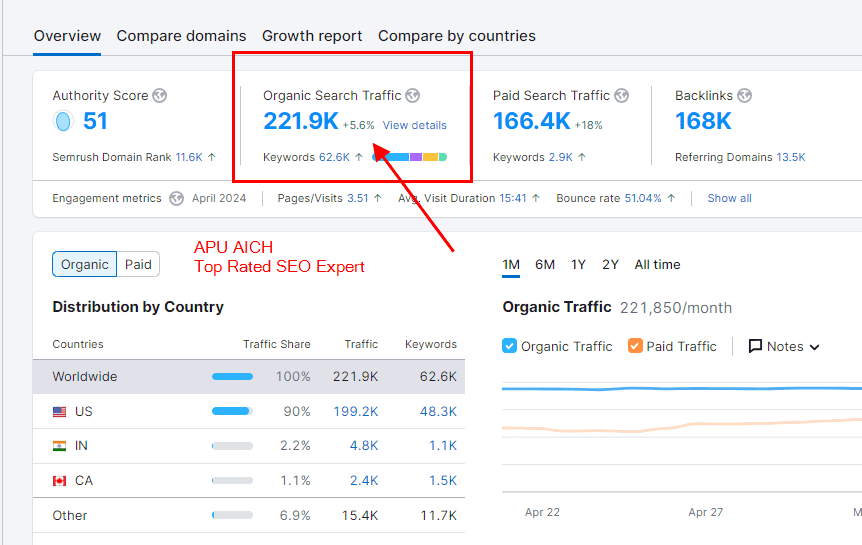Click the globe icon next to Backlinks

pos(744,96)
